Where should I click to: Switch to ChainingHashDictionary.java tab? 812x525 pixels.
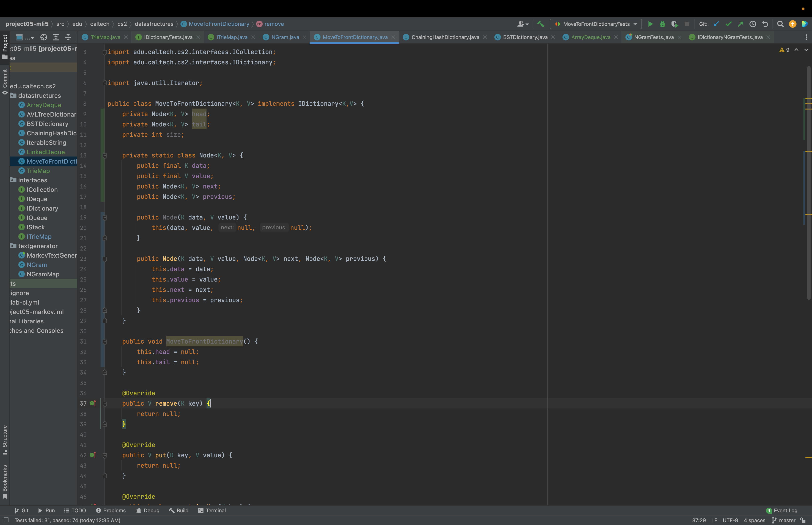tap(445, 37)
